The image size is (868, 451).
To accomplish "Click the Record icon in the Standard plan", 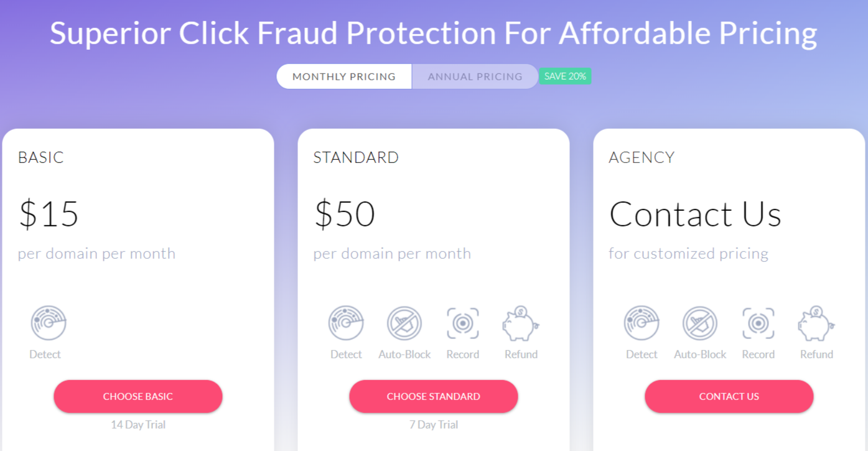I will [x=462, y=322].
